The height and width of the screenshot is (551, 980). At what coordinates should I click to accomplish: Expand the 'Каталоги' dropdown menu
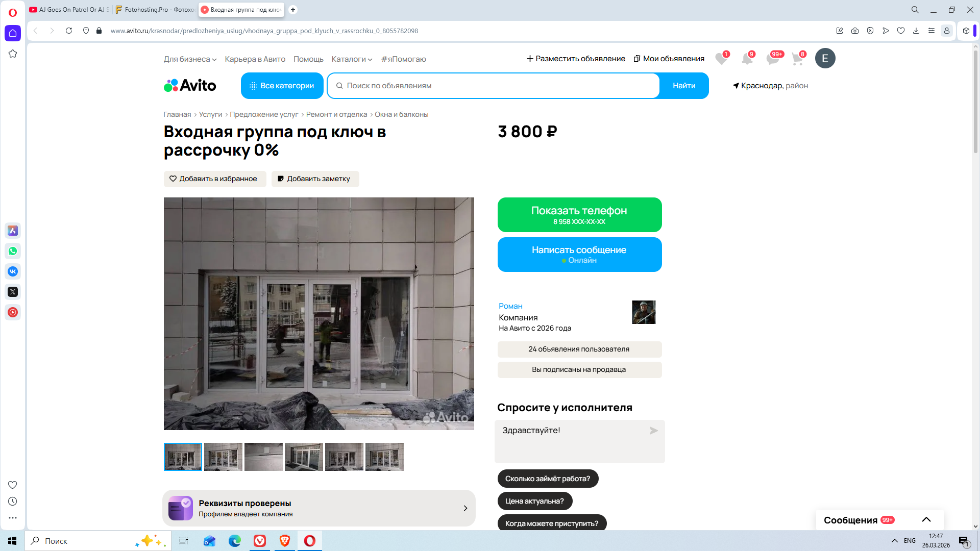[x=352, y=59]
